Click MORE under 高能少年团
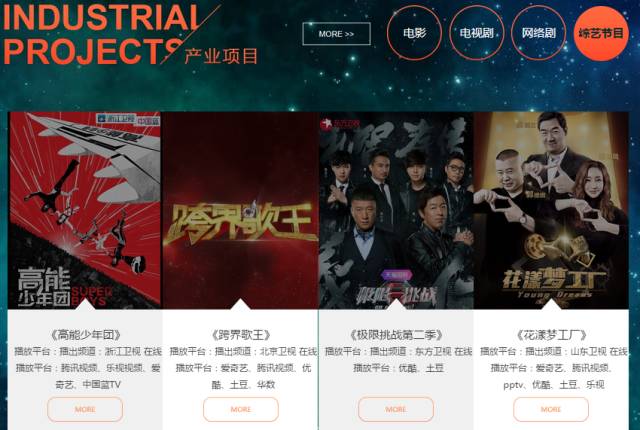 point(85,409)
